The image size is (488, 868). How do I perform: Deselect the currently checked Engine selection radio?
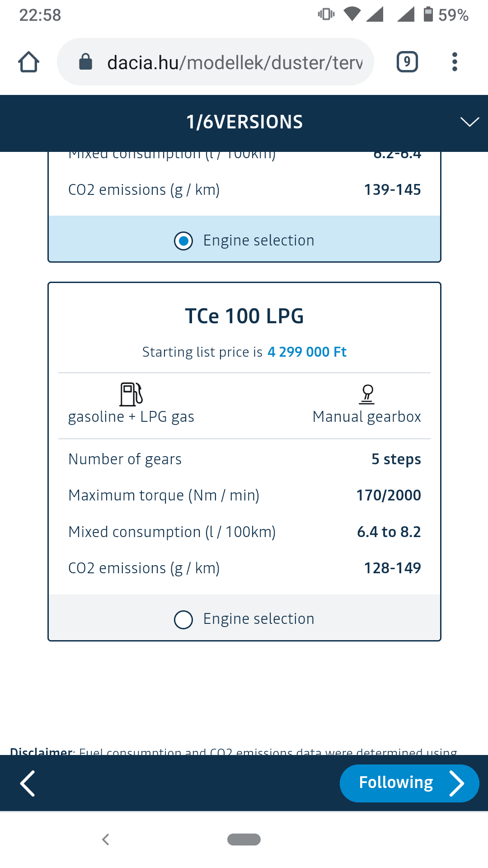click(183, 241)
